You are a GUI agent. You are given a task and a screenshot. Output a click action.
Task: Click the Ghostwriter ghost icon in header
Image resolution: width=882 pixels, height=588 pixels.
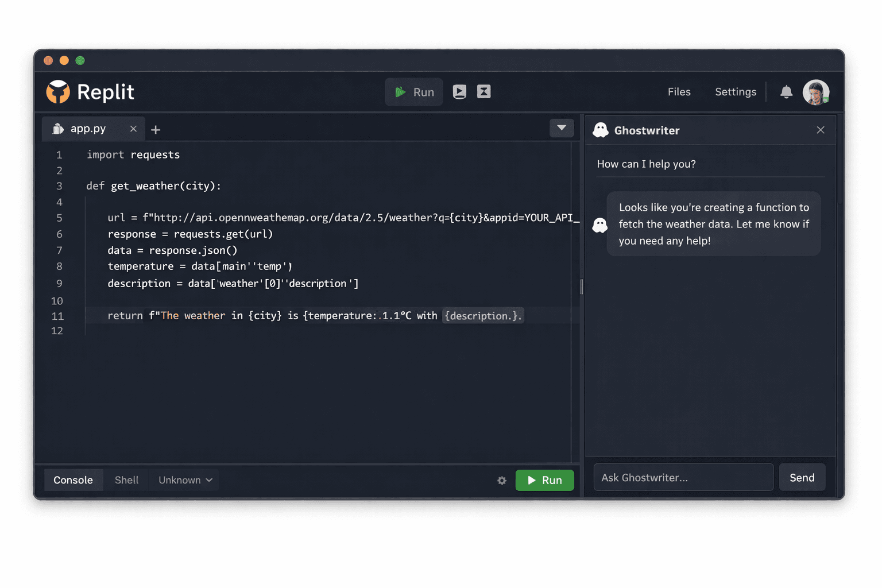pos(601,130)
